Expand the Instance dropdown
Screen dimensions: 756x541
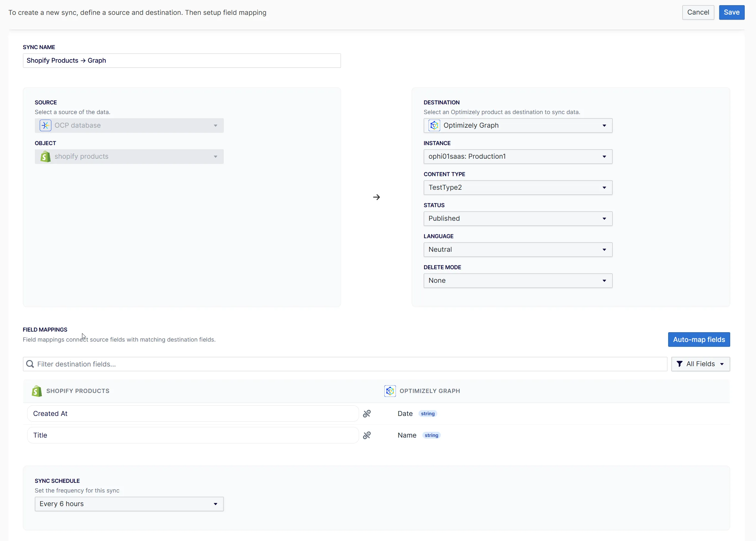518,156
